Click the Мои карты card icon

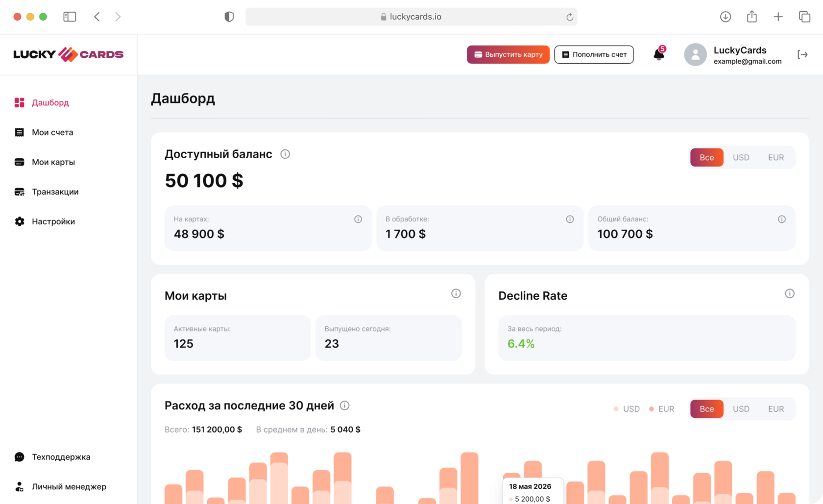[19, 162]
